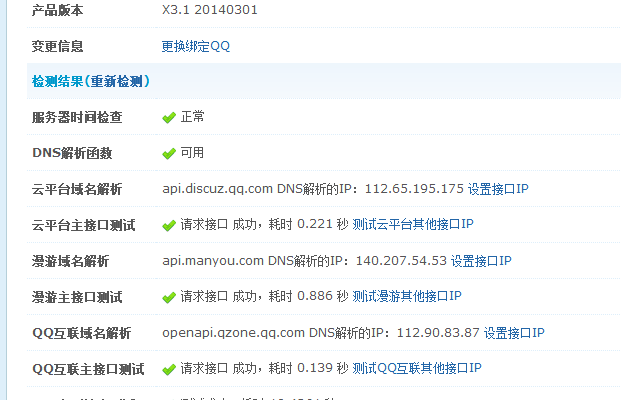The image size is (621, 400).
Task: Click green check icon in 云平台主接口测试 row
Action: pos(169,226)
